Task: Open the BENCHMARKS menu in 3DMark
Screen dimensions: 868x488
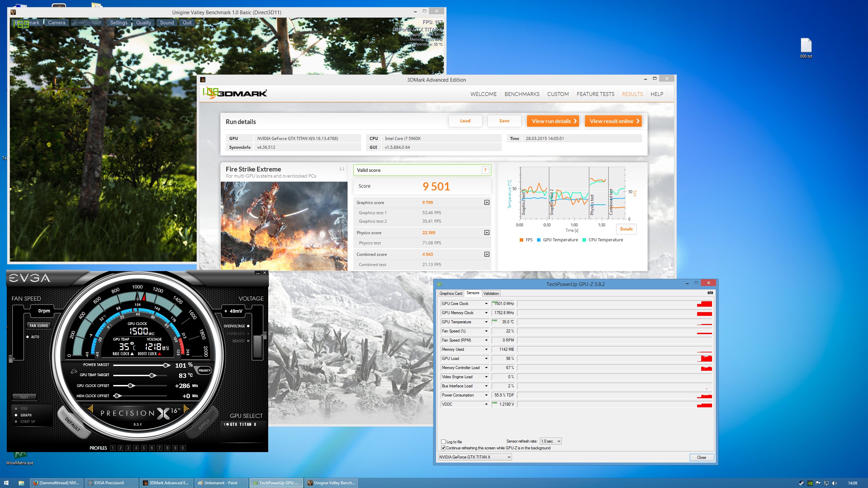Action: (521, 94)
